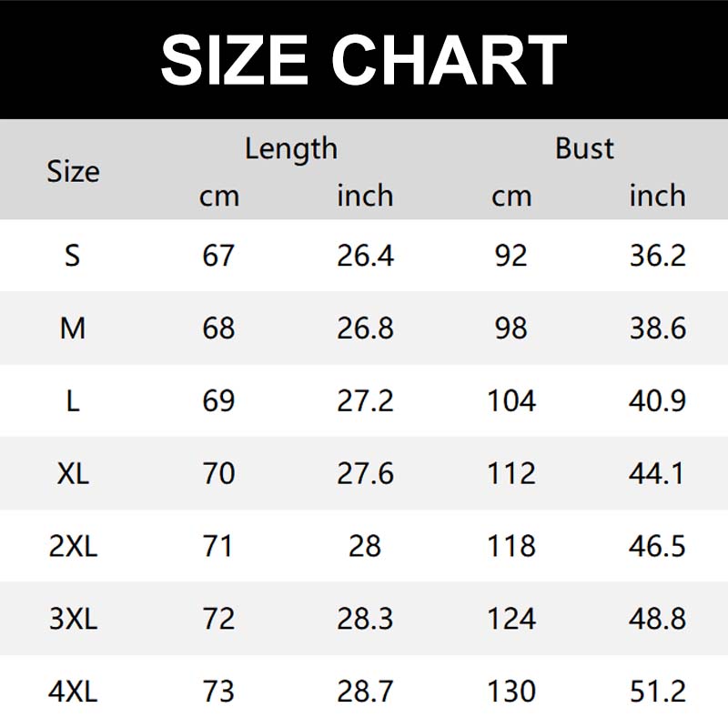Pick the 4XL size row label

[73, 693]
